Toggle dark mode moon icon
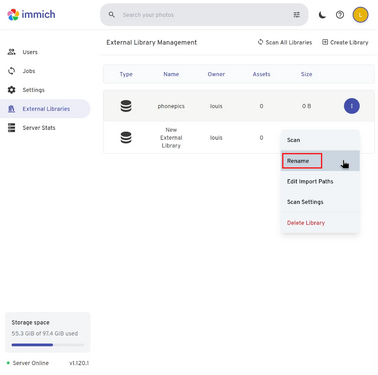The height and width of the screenshot is (375, 378). pos(322,15)
